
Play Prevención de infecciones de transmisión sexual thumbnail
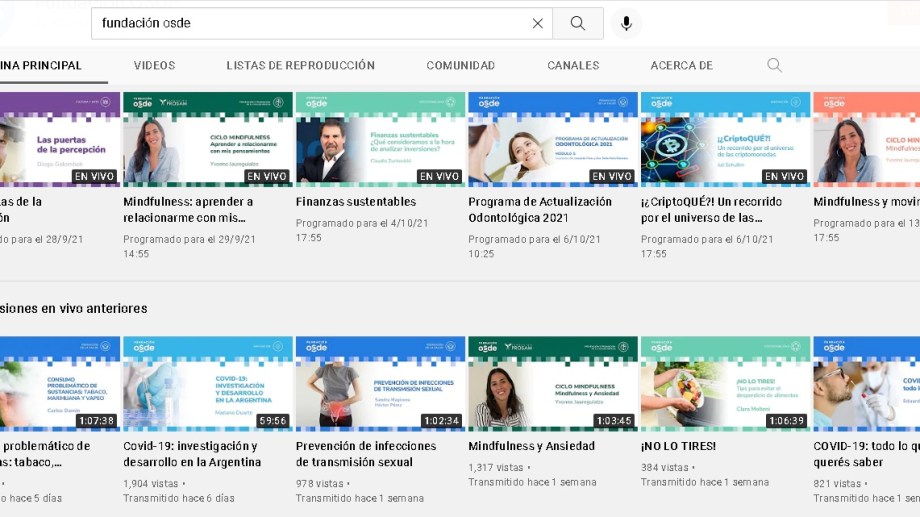pos(380,383)
